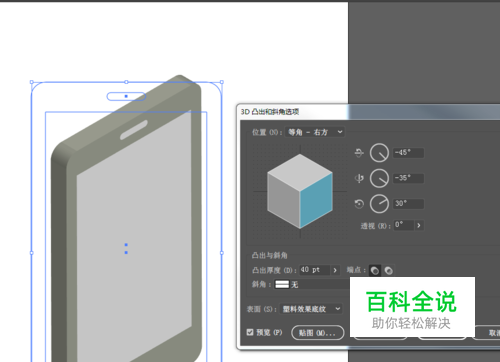Click the 透视 perspective value field

pos(403,225)
